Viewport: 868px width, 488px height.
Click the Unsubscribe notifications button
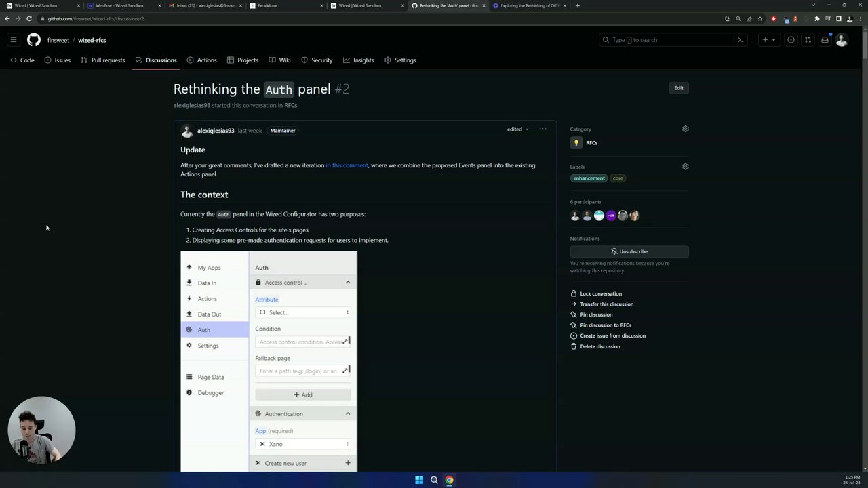point(629,251)
